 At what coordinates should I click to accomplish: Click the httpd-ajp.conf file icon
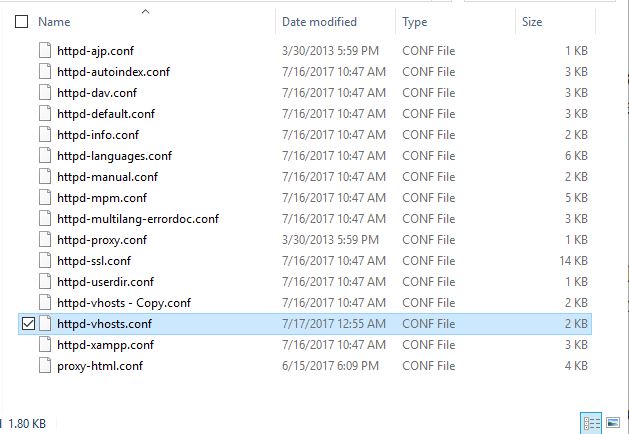point(45,51)
